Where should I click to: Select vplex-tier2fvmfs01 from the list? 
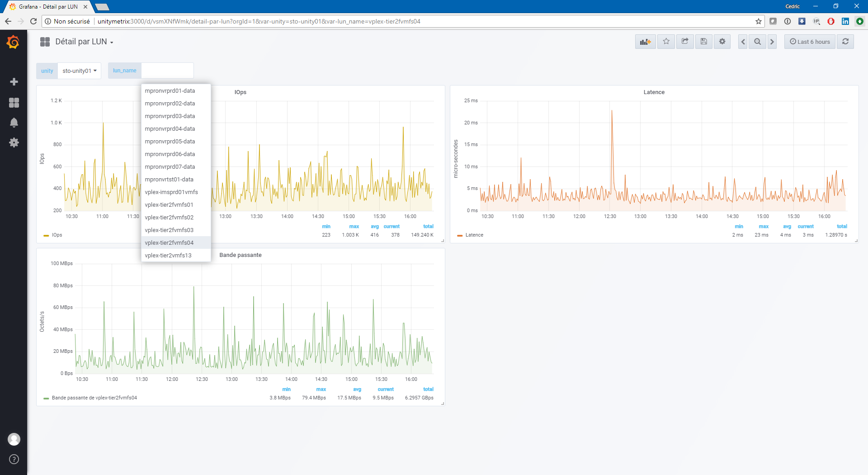click(x=169, y=205)
